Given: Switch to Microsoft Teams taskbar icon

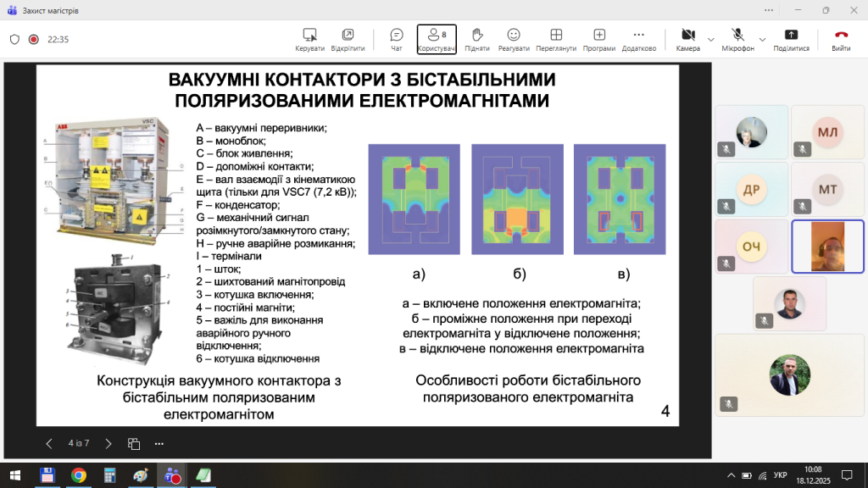Looking at the screenshot, I should 172,475.
